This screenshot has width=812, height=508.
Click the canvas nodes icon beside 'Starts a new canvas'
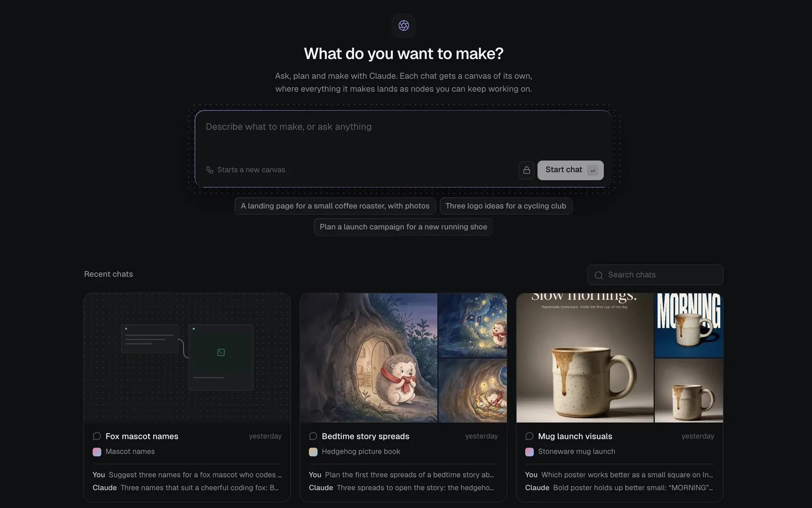(210, 170)
